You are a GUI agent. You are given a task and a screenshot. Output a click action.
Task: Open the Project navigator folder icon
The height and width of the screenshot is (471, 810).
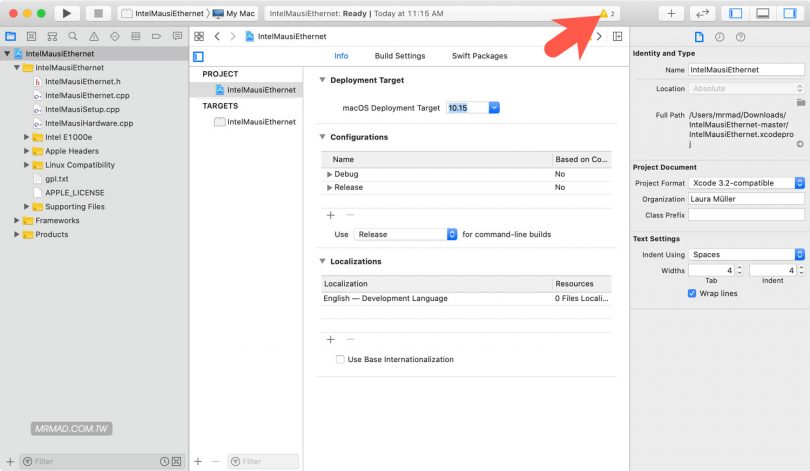10,36
